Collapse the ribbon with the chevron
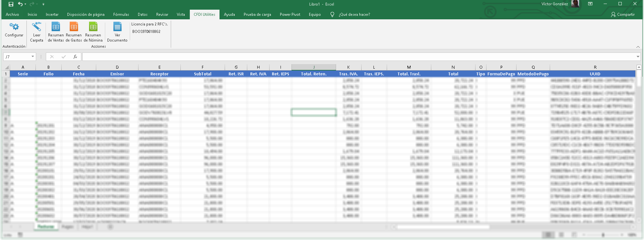 point(638,47)
